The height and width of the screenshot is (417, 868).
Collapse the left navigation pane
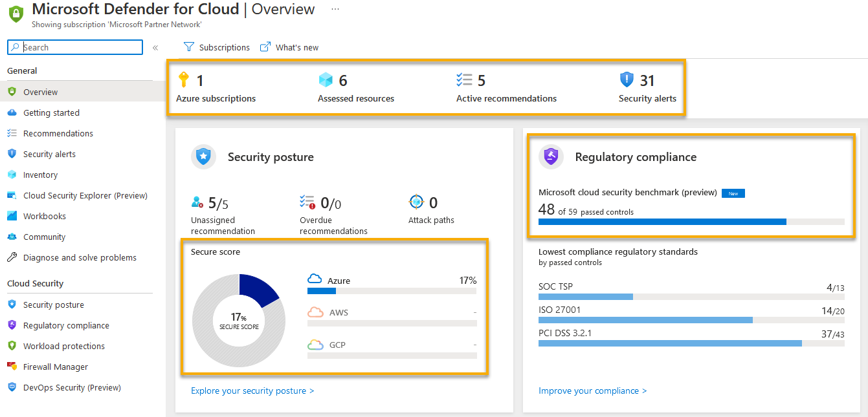click(x=155, y=47)
